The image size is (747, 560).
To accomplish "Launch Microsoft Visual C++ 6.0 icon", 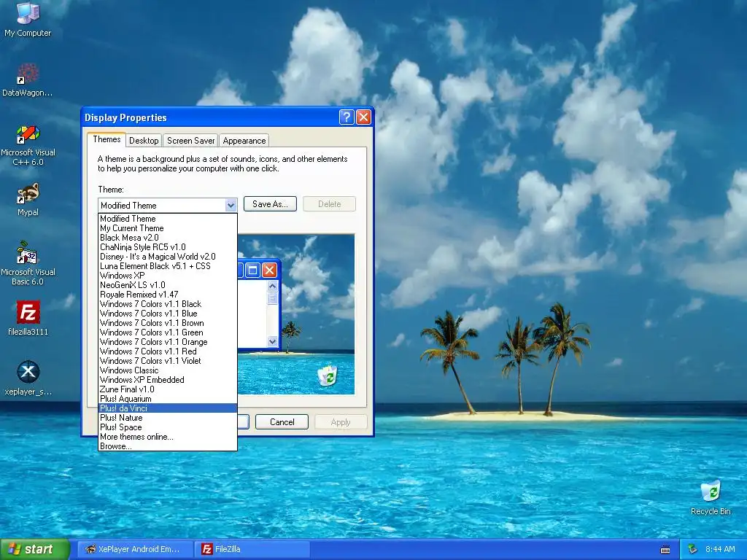I will point(28,145).
